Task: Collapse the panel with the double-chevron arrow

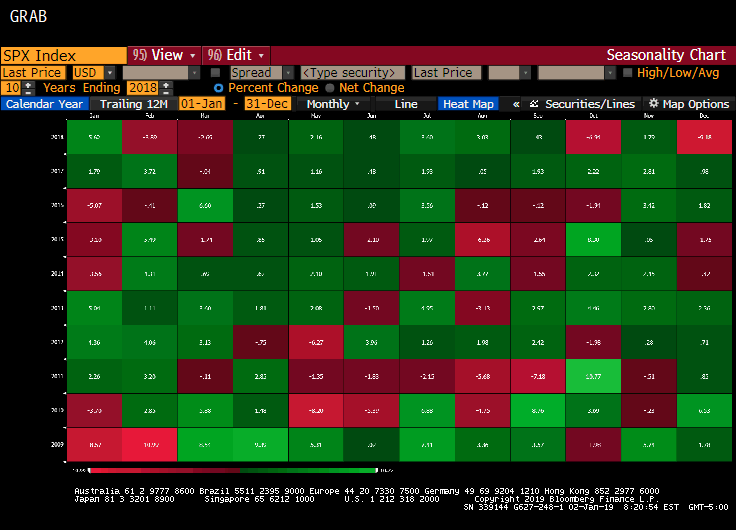Action: (x=516, y=104)
